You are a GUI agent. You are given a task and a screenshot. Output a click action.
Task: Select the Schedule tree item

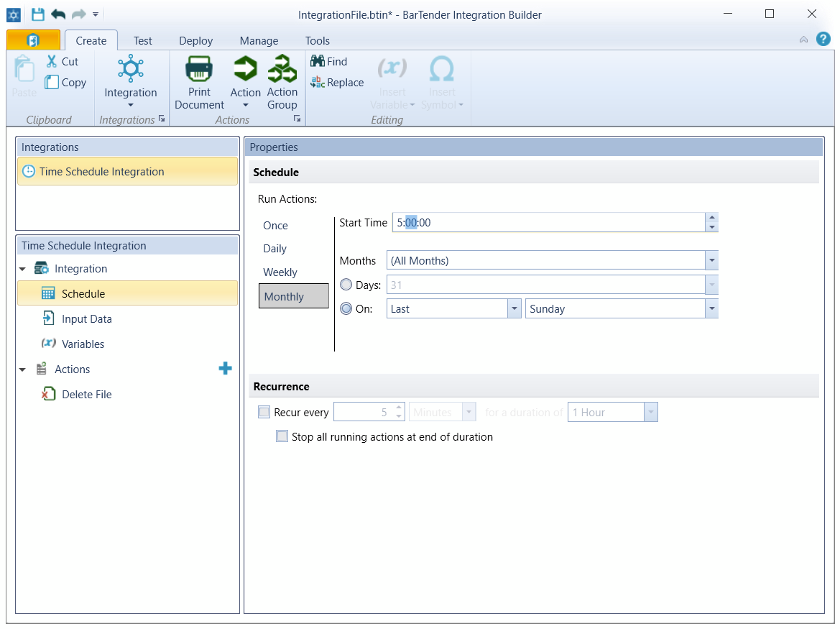click(127, 293)
